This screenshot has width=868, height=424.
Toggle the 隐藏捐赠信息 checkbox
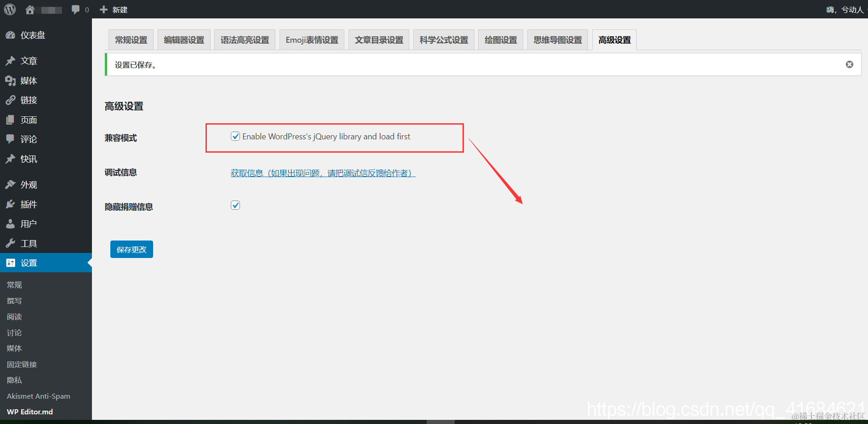[x=235, y=205]
